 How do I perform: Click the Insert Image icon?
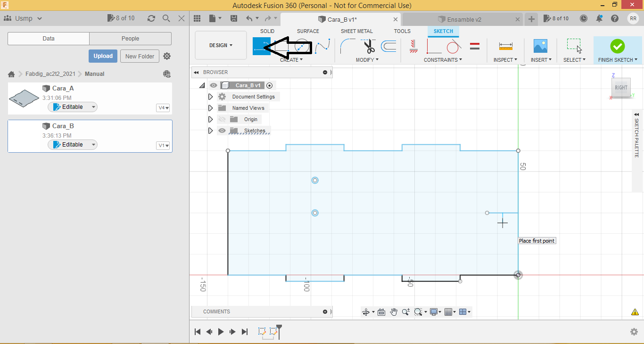point(540,46)
